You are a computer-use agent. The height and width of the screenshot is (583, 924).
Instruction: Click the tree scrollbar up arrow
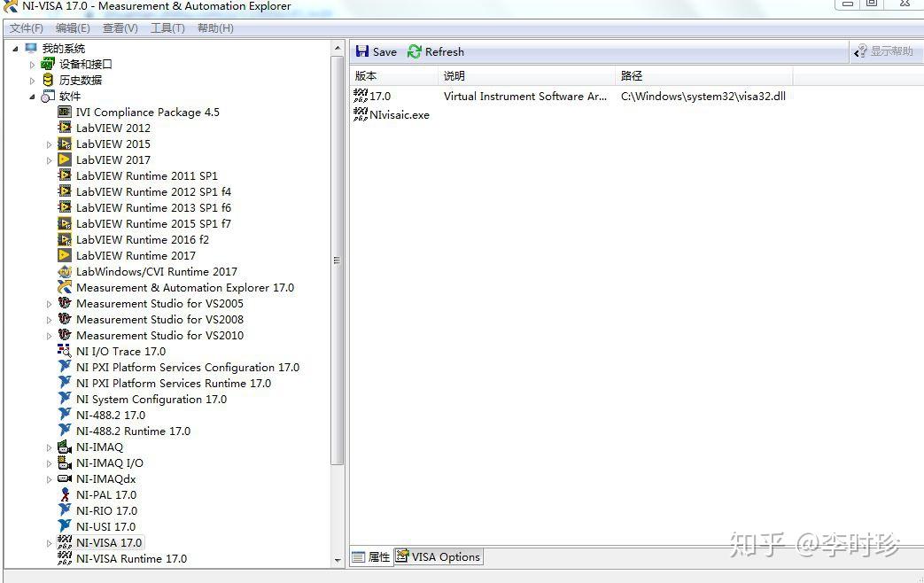[x=337, y=49]
